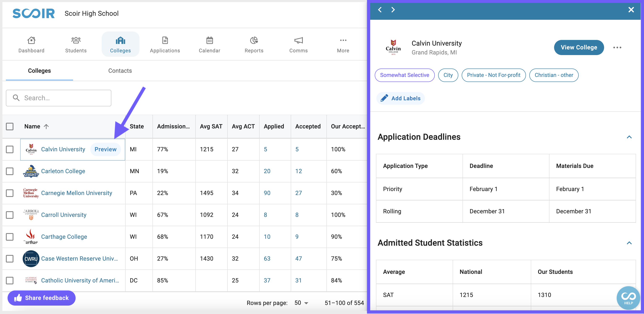Close the college preview panel
Screen dimensions: 644x314
pyautogui.click(x=631, y=10)
